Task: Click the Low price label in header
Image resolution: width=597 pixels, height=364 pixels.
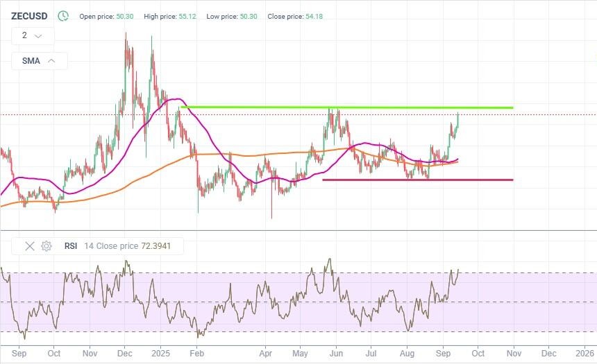Action: [223, 16]
